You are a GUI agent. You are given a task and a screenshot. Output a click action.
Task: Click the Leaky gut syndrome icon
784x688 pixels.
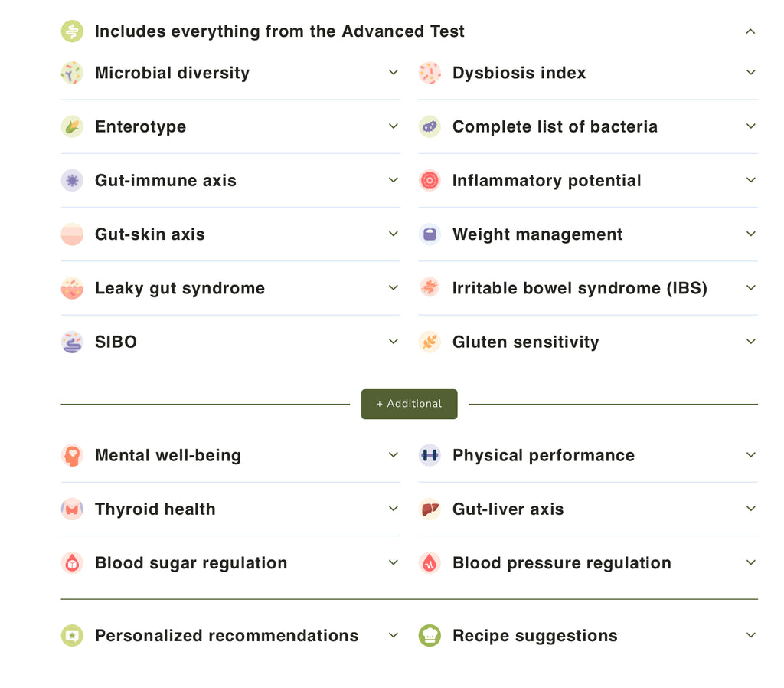click(x=72, y=288)
